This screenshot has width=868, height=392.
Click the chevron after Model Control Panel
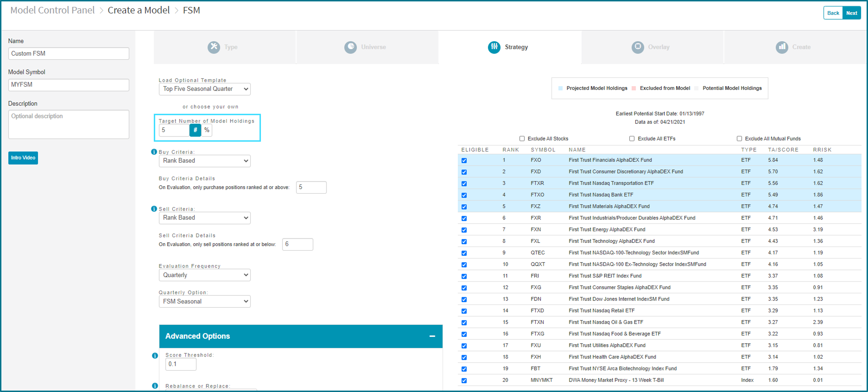(101, 11)
